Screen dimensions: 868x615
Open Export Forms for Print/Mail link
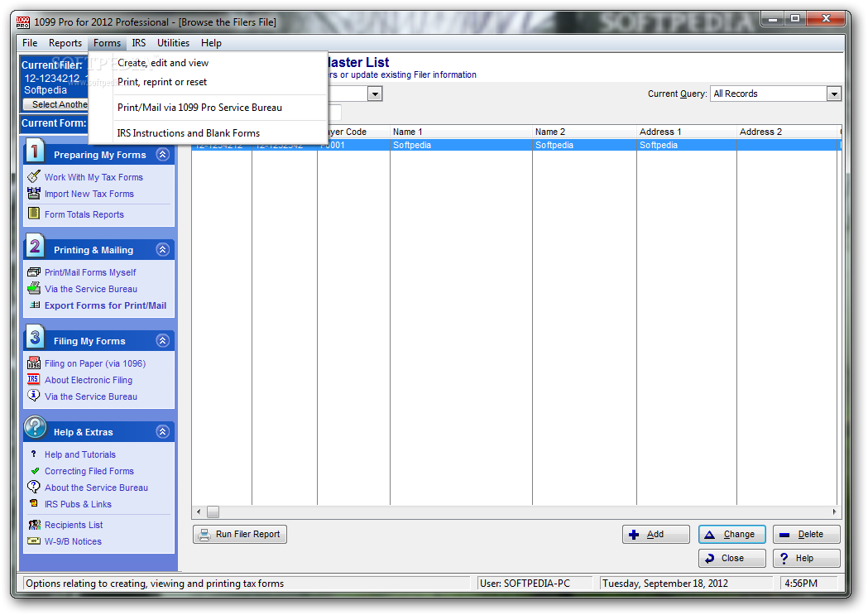(x=105, y=305)
